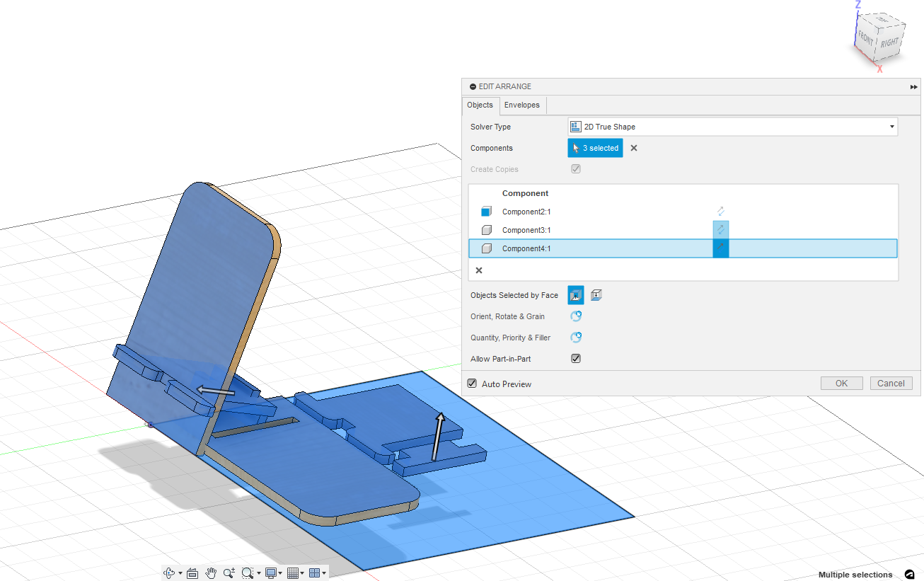This screenshot has height=581, width=924.
Task: Click the Component2:1 blue body icon
Action: pos(486,212)
